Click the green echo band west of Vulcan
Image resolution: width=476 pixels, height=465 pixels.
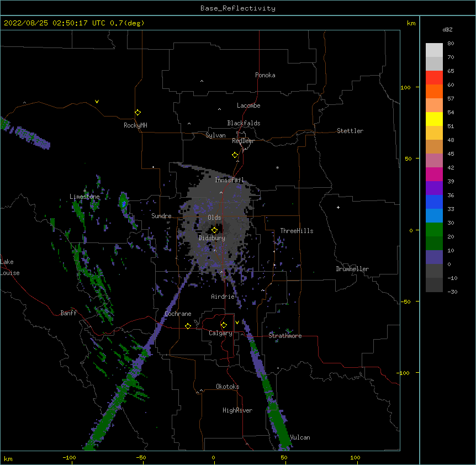click(280, 425)
